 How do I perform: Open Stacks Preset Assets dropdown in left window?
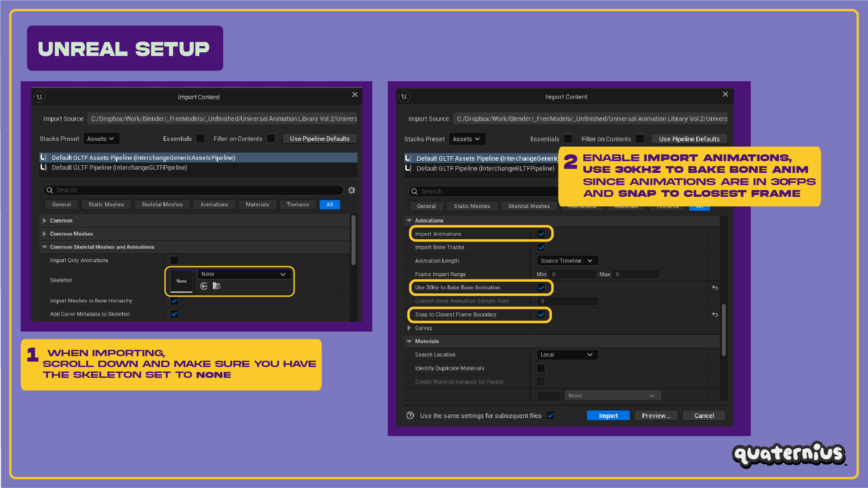click(x=102, y=139)
